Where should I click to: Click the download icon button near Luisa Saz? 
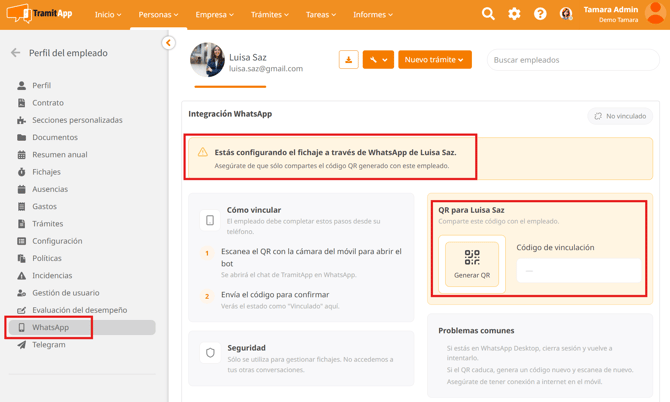pyautogui.click(x=348, y=60)
